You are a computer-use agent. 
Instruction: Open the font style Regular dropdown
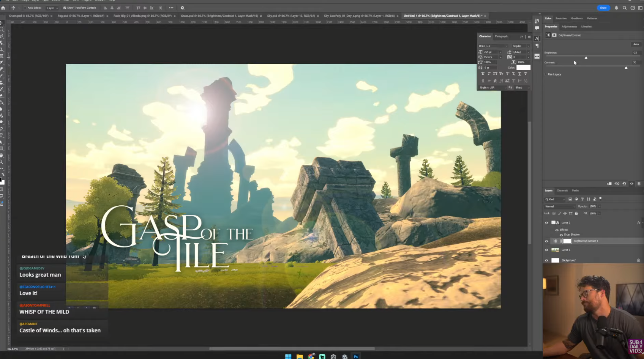521,46
